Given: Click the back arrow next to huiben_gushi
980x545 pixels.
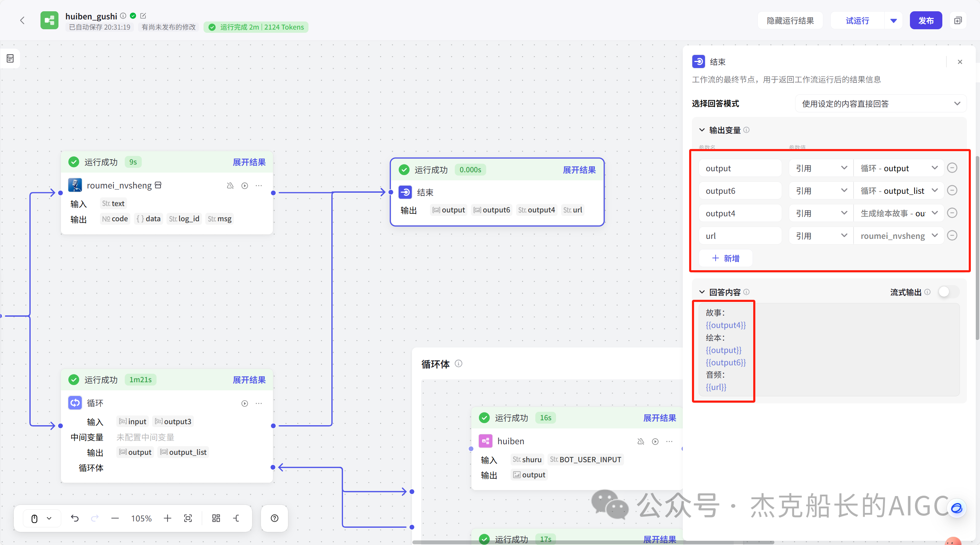Looking at the screenshot, I should point(23,20).
